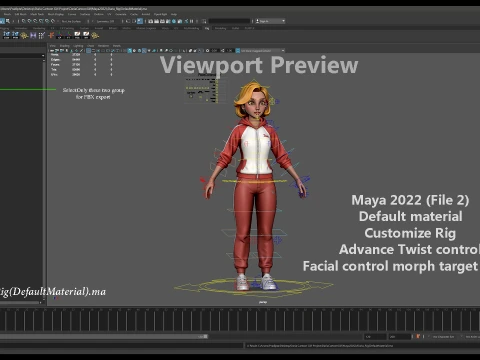
Task: Click the status line search input field
Action: [x=229, y=21]
